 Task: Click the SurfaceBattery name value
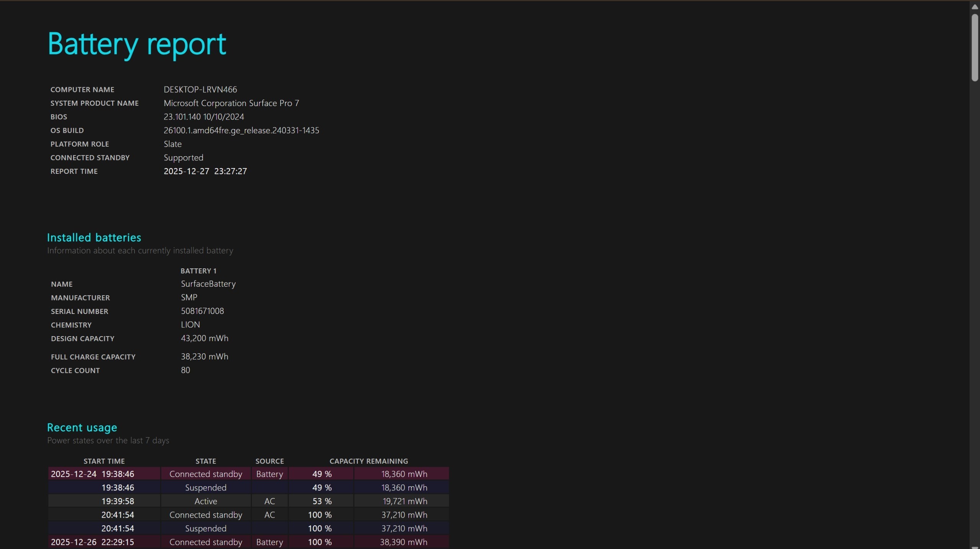tap(208, 284)
